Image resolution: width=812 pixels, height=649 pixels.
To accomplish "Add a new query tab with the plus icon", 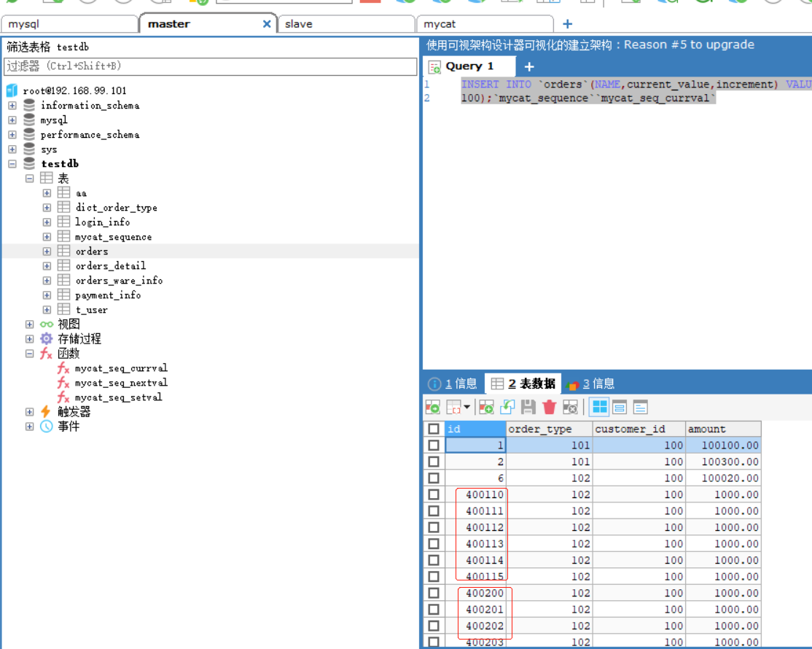I will click(529, 67).
